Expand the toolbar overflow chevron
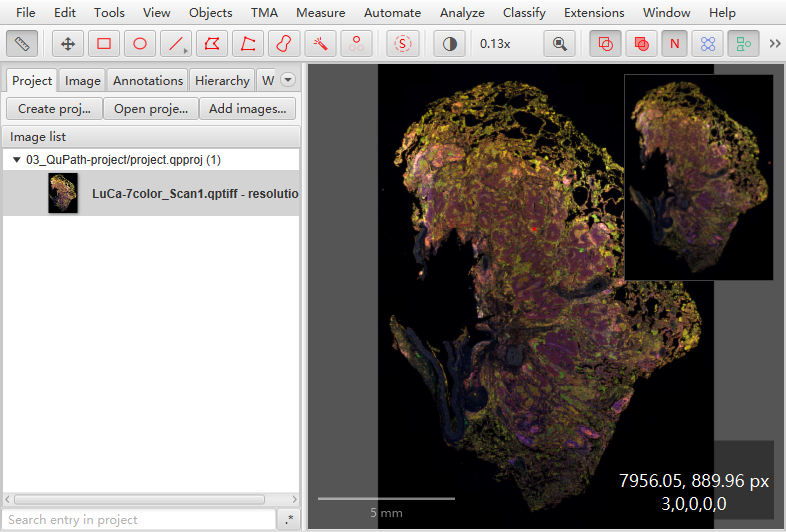This screenshot has width=786, height=532. point(775,44)
